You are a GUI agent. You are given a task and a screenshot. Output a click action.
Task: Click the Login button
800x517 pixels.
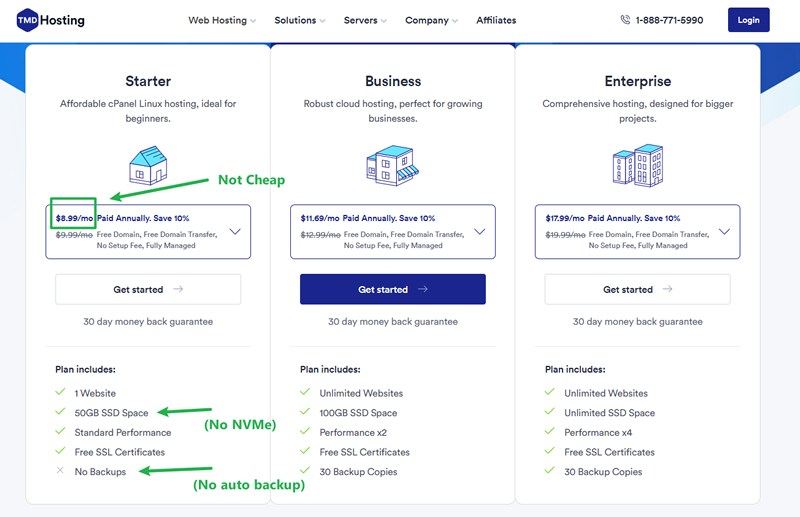pos(748,20)
